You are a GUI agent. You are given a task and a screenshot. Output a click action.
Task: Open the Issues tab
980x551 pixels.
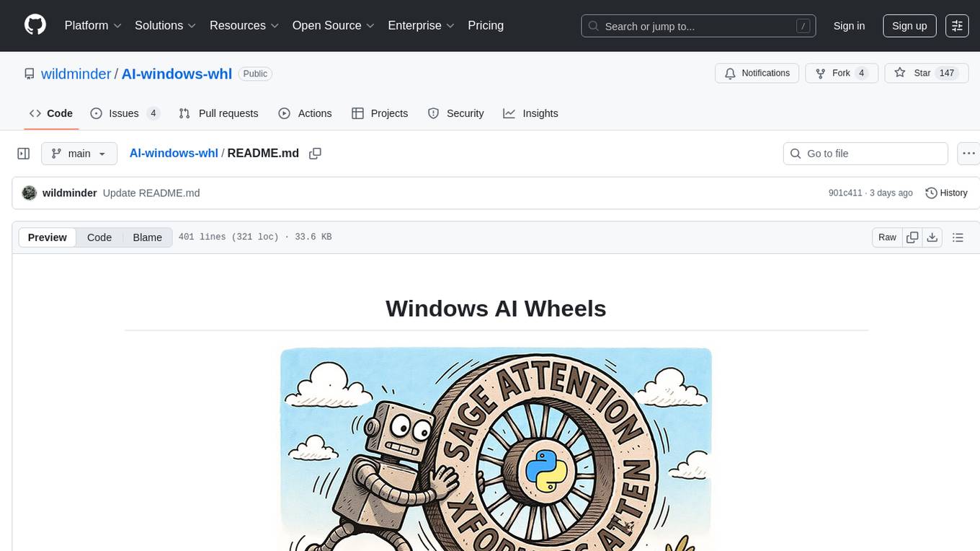click(x=125, y=113)
